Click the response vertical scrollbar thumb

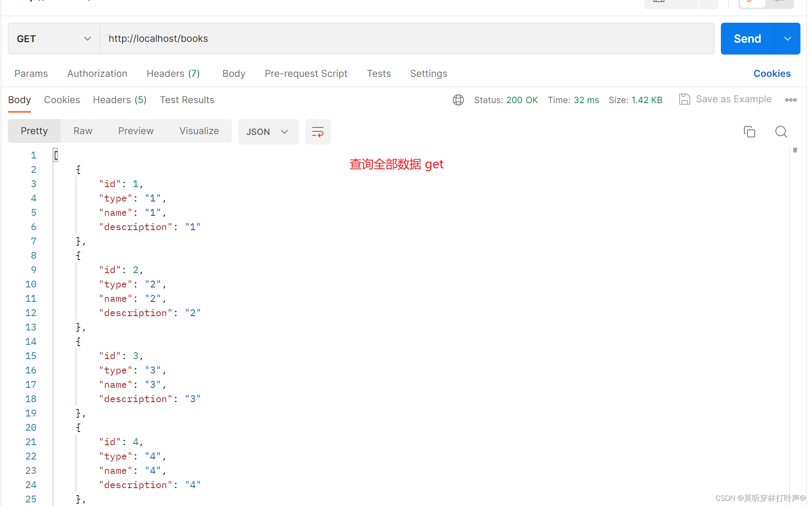pos(795,150)
